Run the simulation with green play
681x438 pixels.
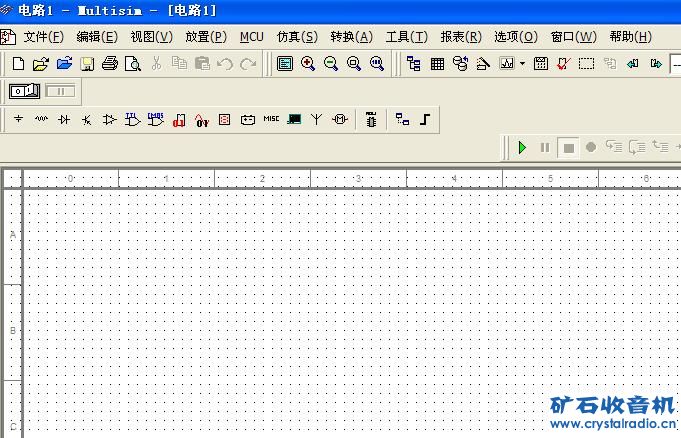[x=522, y=147]
